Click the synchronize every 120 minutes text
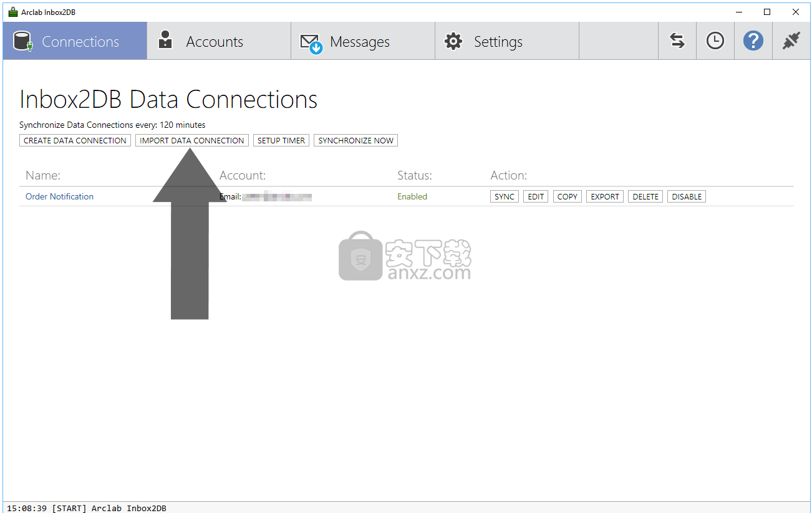This screenshot has height=513, width=812. pyautogui.click(x=112, y=125)
